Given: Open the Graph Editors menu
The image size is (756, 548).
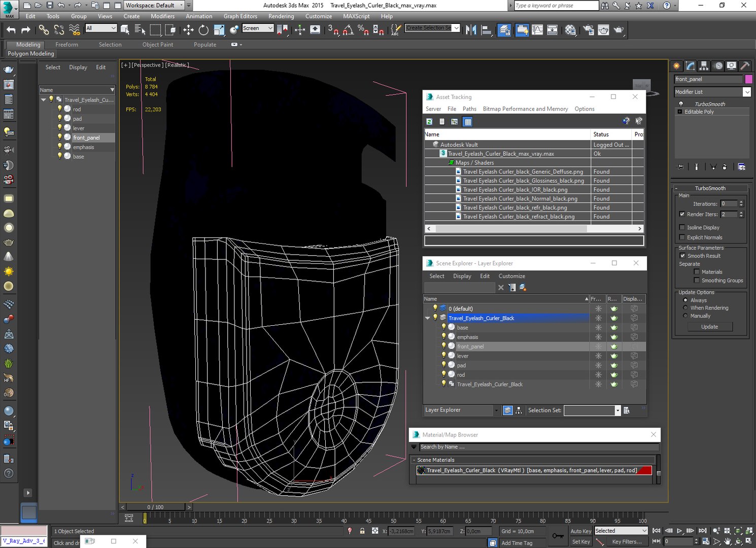Looking at the screenshot, I should [x=240, y=16].
